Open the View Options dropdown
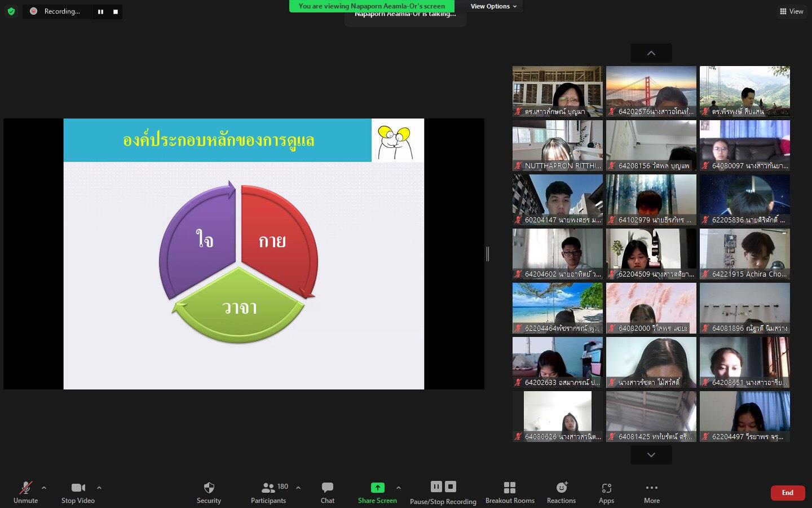812x508 pixels. point(494,6)
